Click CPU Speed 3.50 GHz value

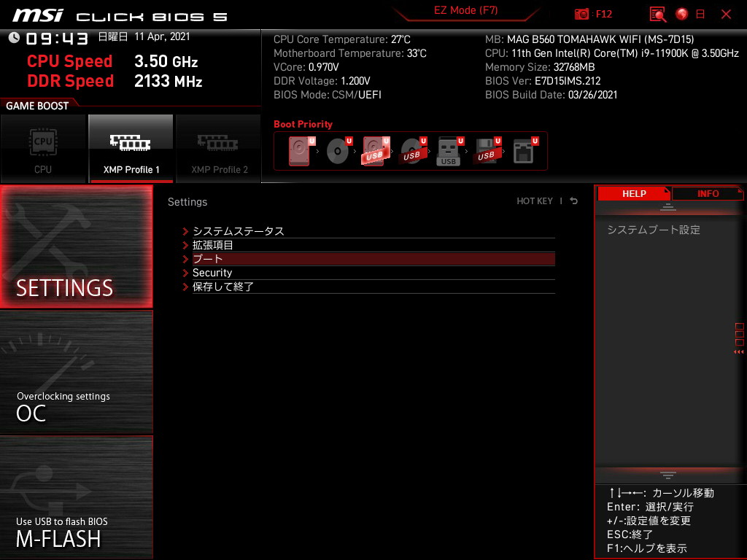pyautogui.click(x=166, y=61)
